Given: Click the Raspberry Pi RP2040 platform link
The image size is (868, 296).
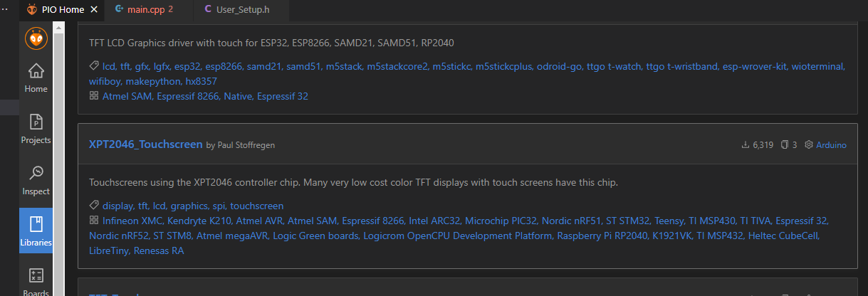Looking at the screenshot, I should point(602,236).
